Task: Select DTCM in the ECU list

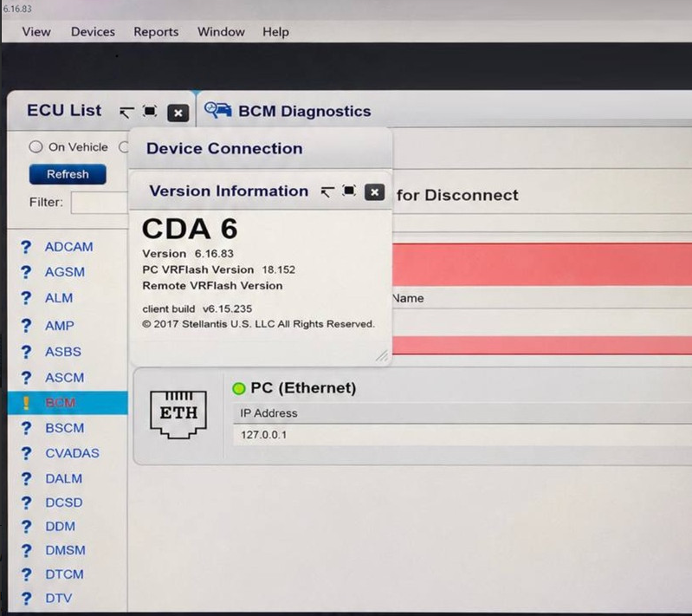Action: coord(64,574)
